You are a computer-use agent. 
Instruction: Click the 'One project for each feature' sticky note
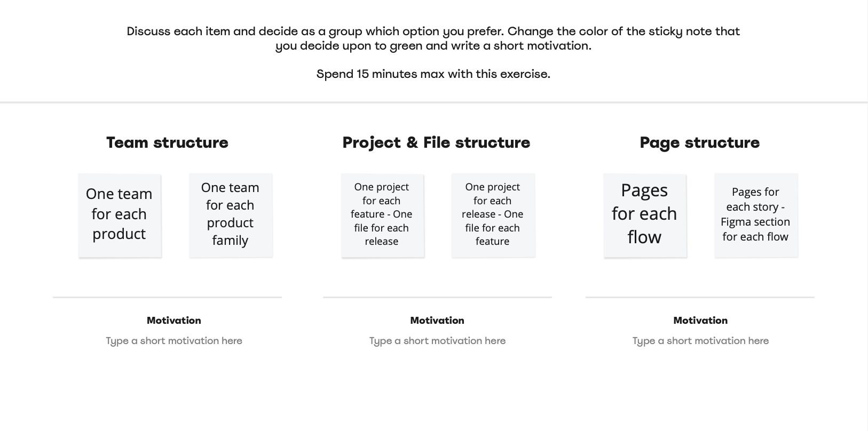[382, 215]
